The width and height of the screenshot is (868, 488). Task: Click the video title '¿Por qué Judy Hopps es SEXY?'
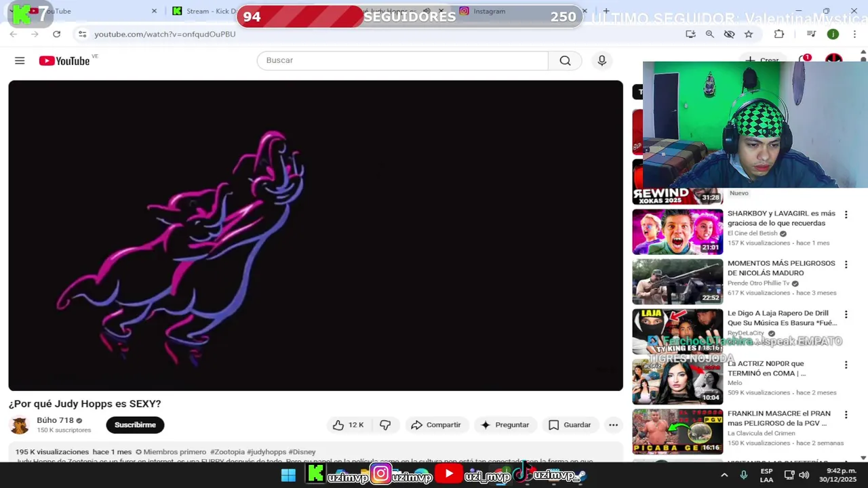click(85, 404)
